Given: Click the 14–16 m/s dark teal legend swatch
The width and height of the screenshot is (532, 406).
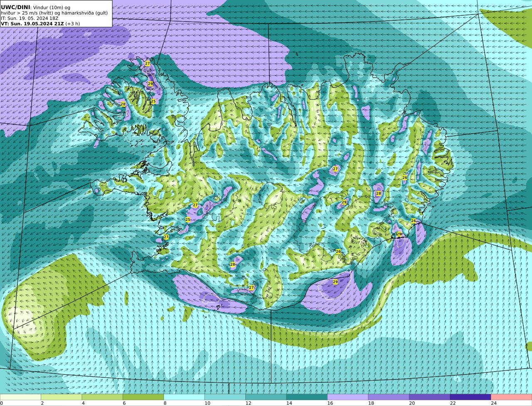Looking at the screenshot, I should (307, 397).
